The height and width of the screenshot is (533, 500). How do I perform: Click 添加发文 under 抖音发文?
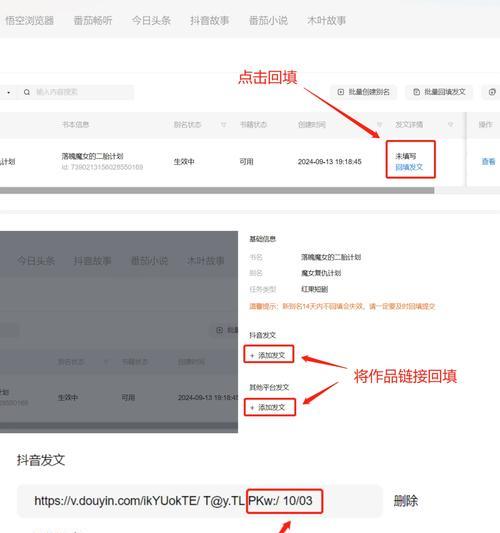(269, 355)
